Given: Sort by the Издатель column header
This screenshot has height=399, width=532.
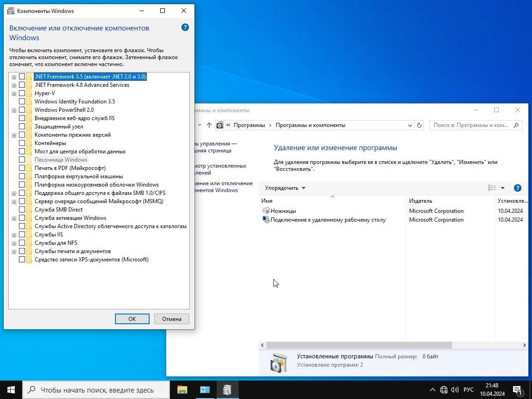Looking at the screenshot, I should point(450,201).
